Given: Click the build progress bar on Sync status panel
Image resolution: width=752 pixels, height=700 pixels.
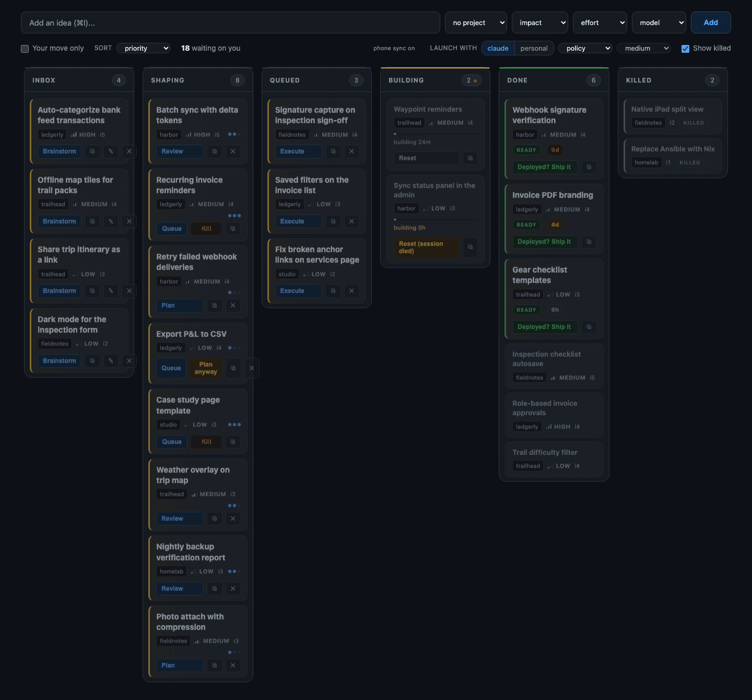Looking at the screenshot, I should 436,220.
